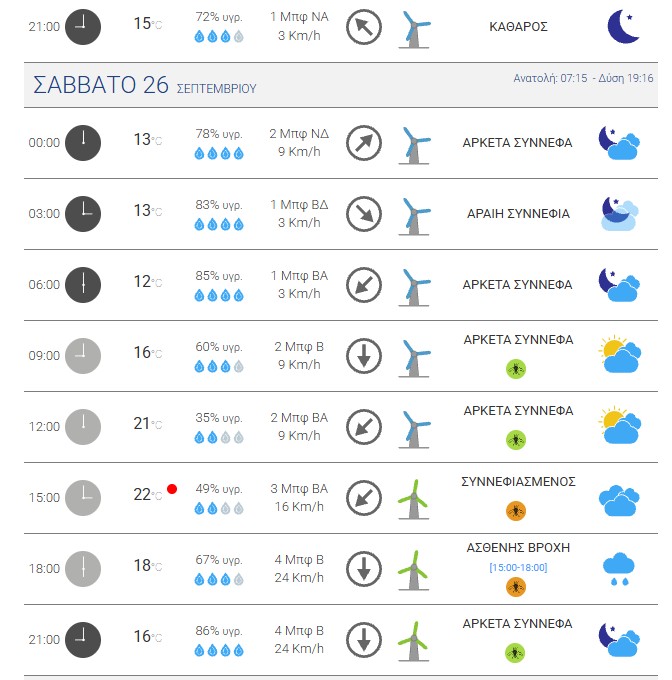Click the ΑΡΑΙΗ ΣΥΝΝΕΦΙΑ description text
Image resolution: width=672 pixels, height=680 pixels.
click(518, 213)
